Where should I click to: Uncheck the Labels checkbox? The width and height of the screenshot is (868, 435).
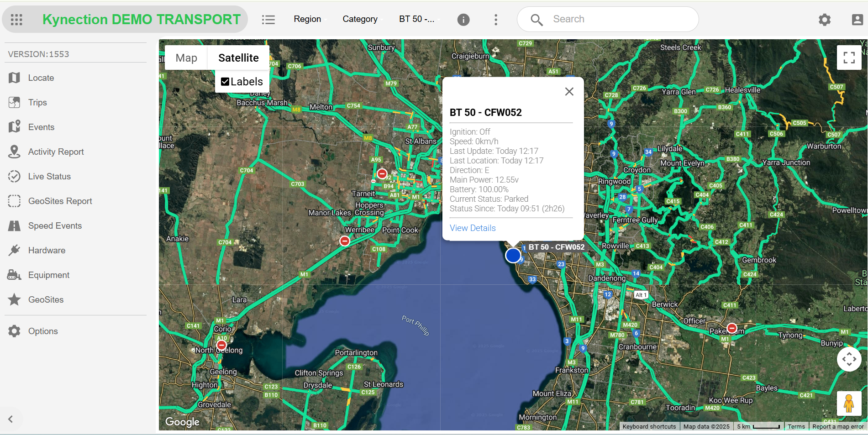pos(225,82)
